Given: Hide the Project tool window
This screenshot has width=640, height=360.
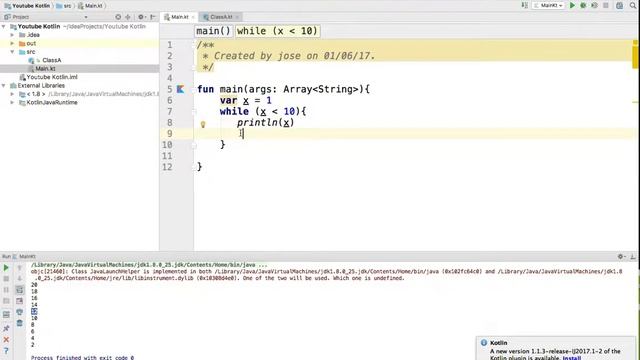Looking at the screenshot, I should (x=153, y=17).
